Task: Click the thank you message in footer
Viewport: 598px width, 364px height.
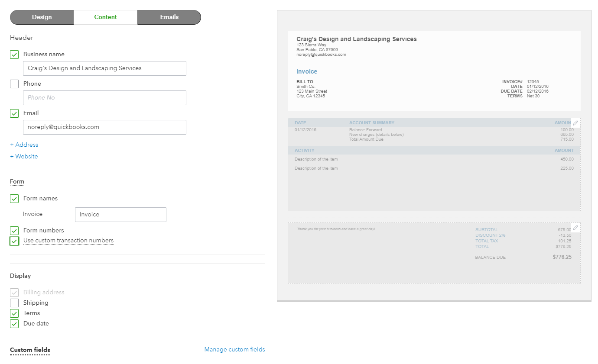Action: [336, 229]
